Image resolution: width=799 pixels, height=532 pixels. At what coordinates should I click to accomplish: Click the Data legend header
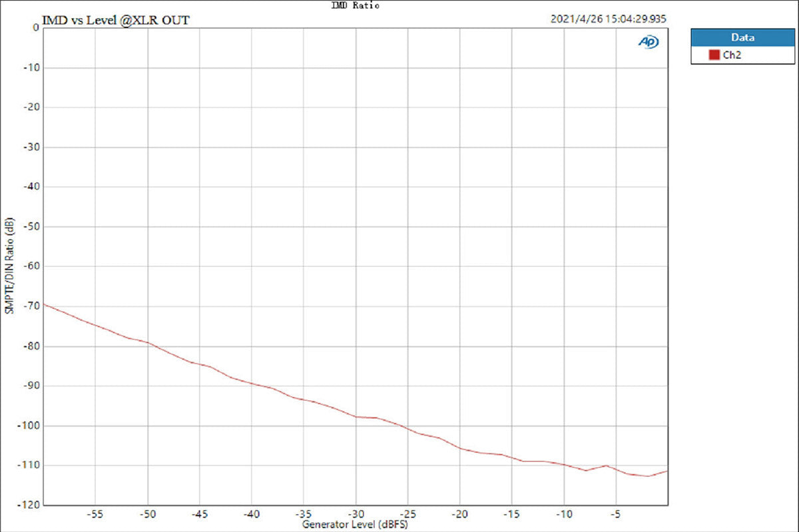[x=742, y=38]
